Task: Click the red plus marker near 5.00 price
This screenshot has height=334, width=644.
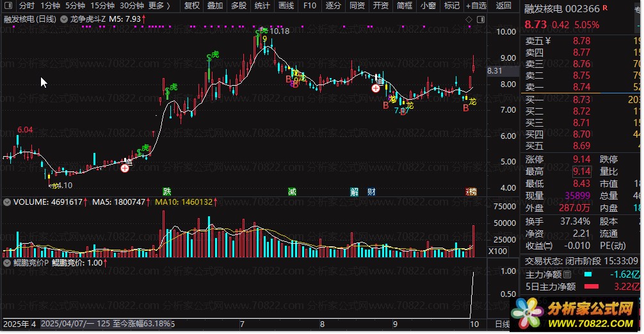Action: [125, 168]
